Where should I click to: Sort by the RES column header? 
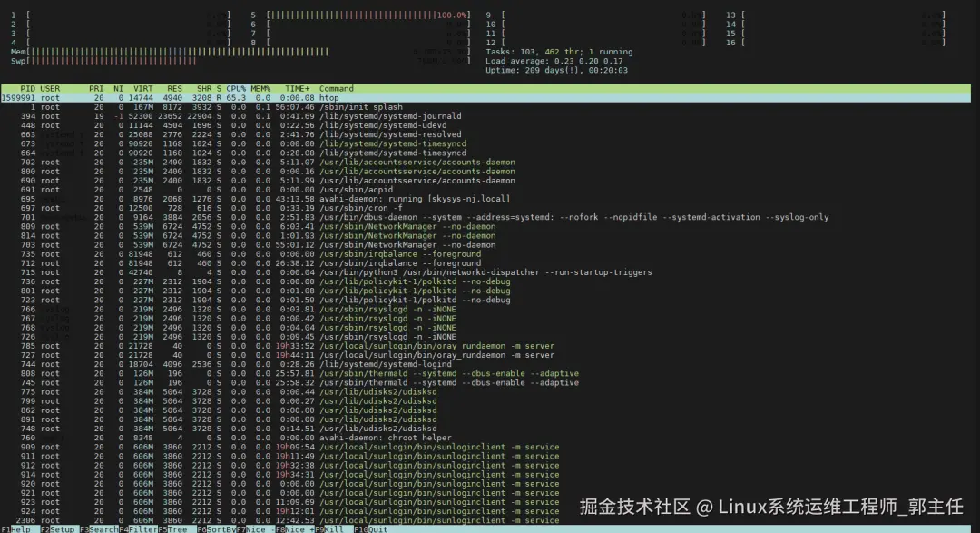tap(174, 89)
